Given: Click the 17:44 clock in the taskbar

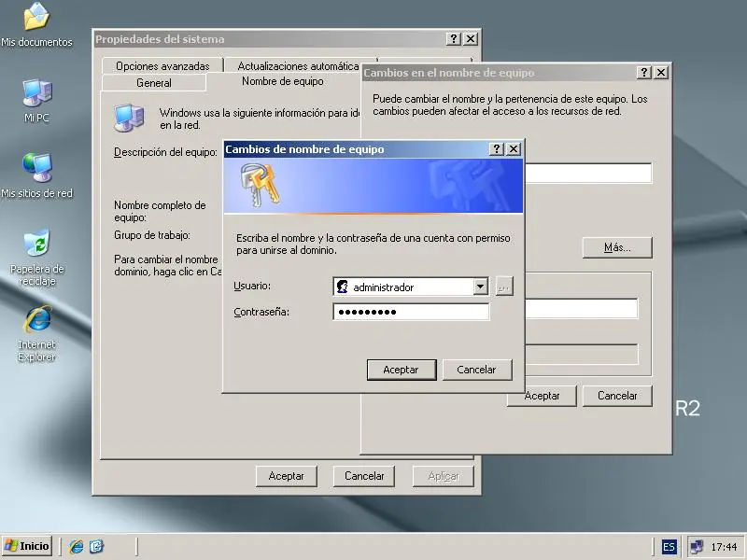Looking at the screenshot, I should pyautogui.click(x=724, y=547).
